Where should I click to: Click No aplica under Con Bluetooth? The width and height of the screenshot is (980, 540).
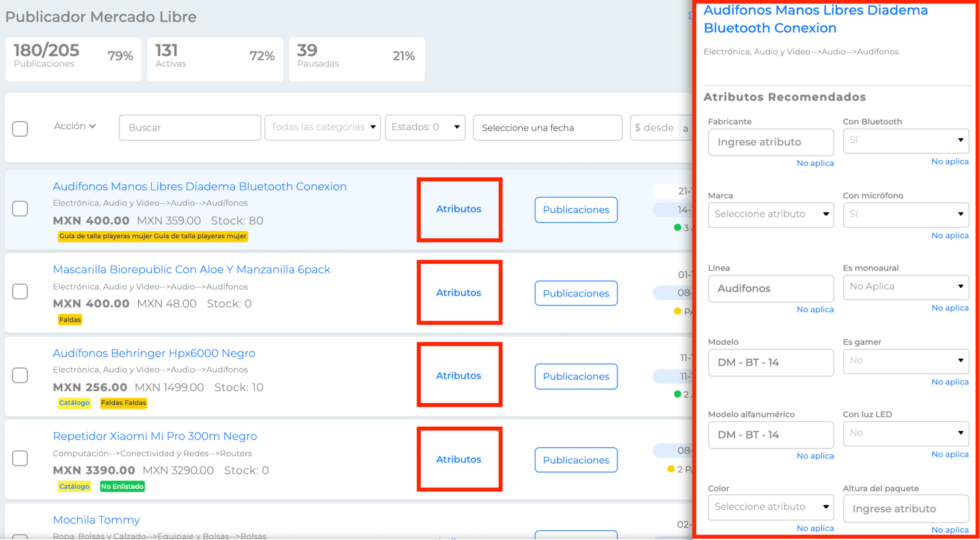[949, 162]
